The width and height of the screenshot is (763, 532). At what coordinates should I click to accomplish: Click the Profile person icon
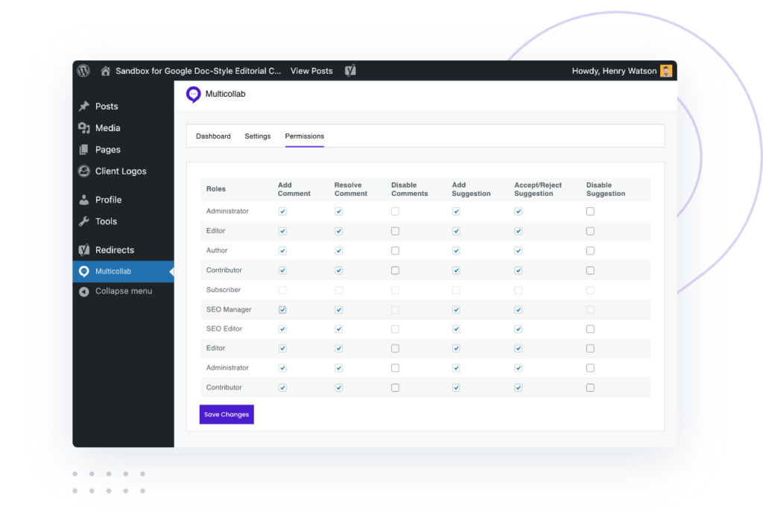[84, 200]
